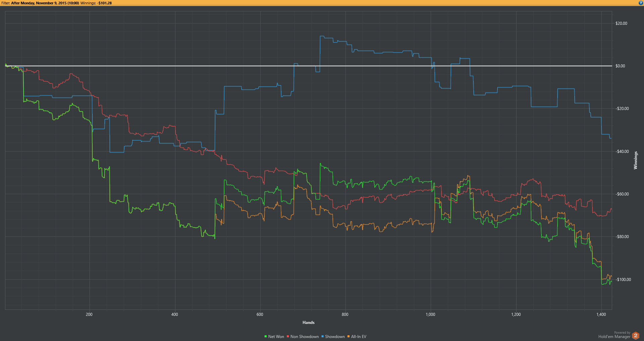Click the "$20.00" y-axis label
Screen dimensions: 644x341
621,23
